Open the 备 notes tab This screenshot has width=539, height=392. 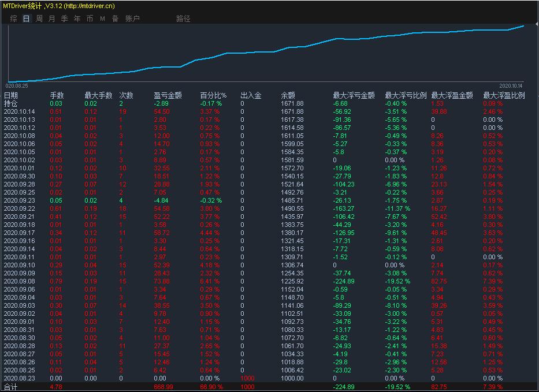pyautogui.click(x=115, y=18)
